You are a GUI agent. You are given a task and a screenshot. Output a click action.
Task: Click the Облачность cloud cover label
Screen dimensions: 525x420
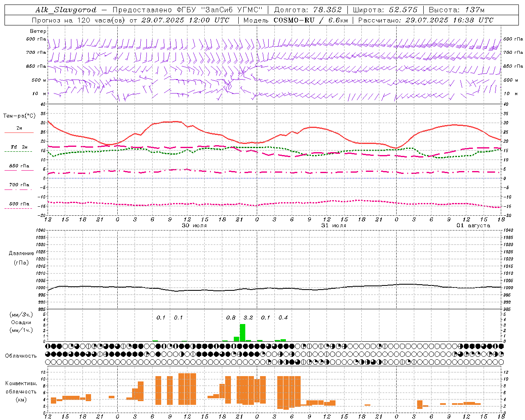[21, 356]
